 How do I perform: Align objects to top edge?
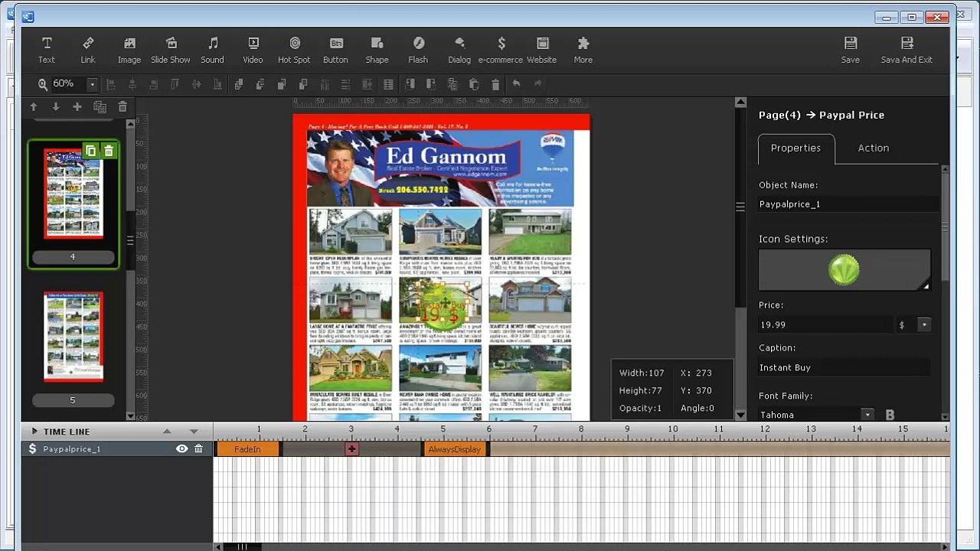point(175,84)
